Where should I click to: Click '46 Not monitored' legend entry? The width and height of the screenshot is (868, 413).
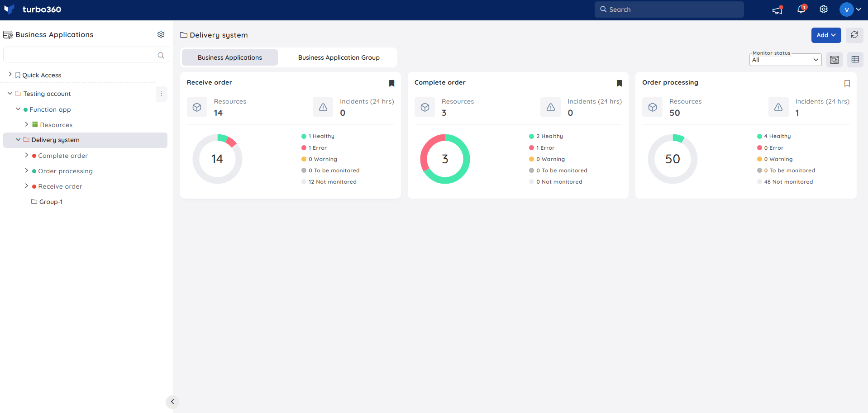click(785, 182)
